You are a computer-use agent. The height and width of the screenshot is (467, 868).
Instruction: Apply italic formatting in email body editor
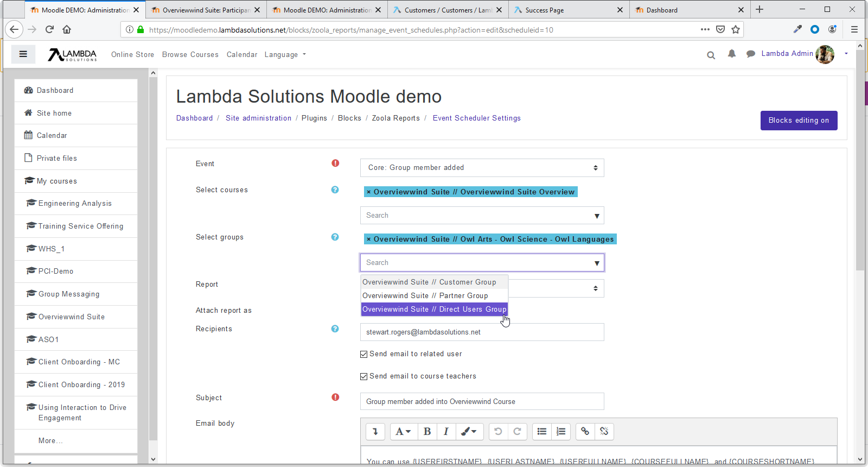(446, 431)
